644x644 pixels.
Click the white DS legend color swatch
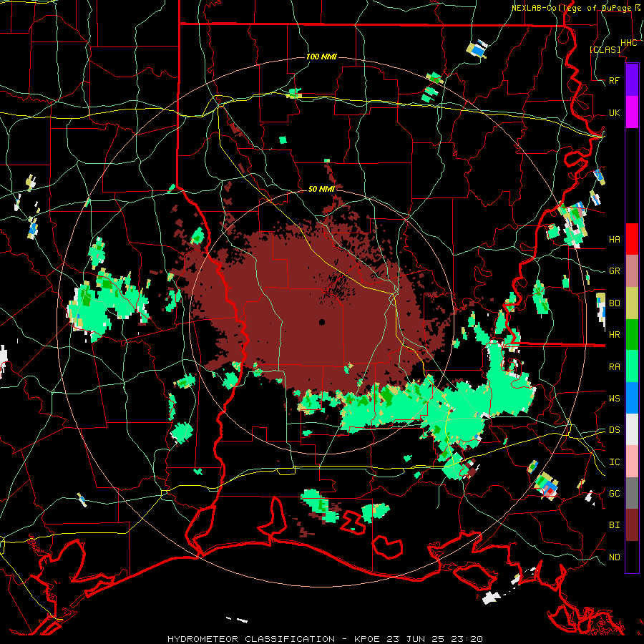(632, 429)
